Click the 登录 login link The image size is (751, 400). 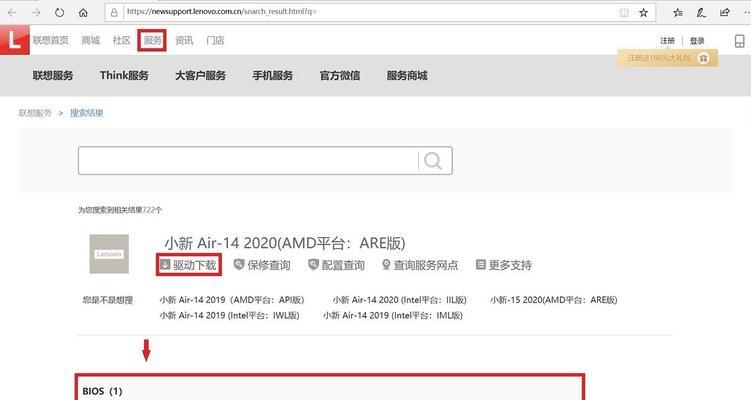coord(697,41)
